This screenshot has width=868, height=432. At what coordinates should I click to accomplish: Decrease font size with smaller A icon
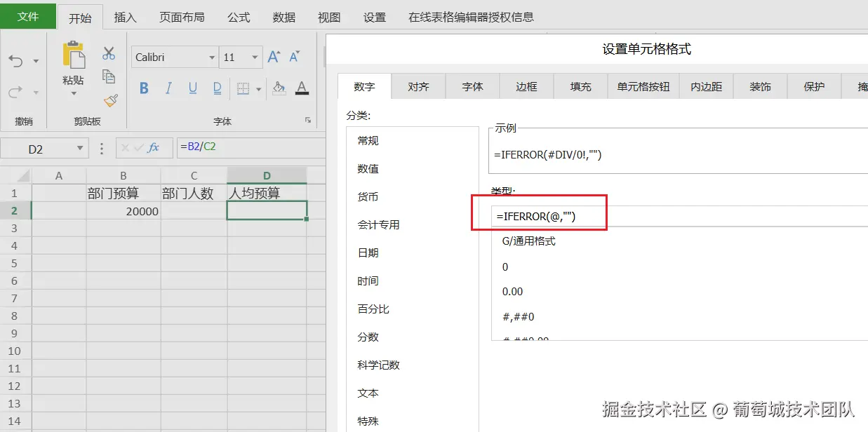pos(295,57)
